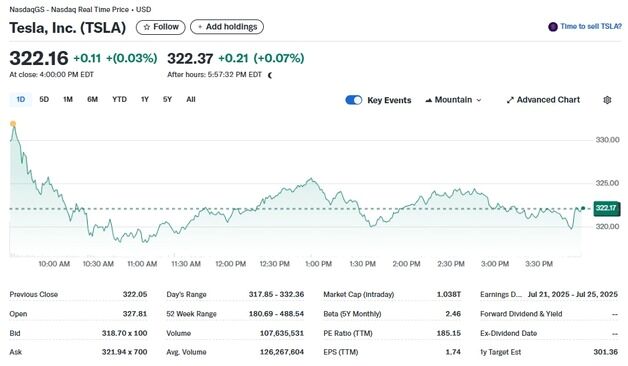Click the Market Cap value 1.038T
This screenshot has width=628, height=366.
[449, 294]
